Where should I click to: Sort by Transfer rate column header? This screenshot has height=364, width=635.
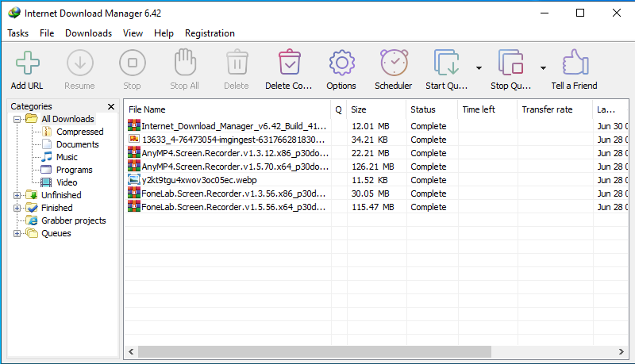coord(554,109)
